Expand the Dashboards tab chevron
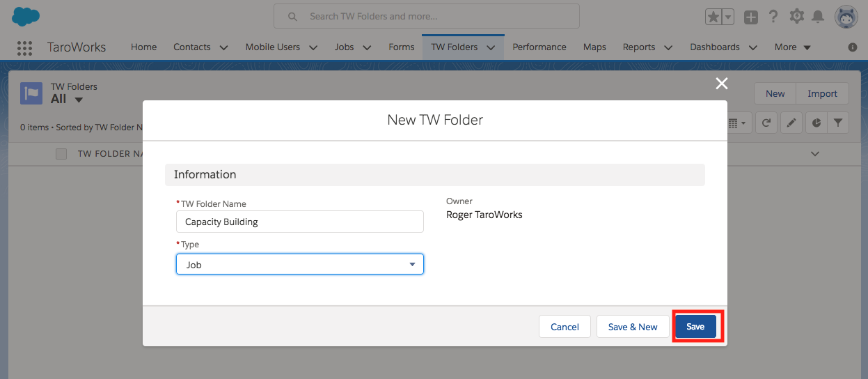The width and height of the screenshot is (868, 379). 752,47
